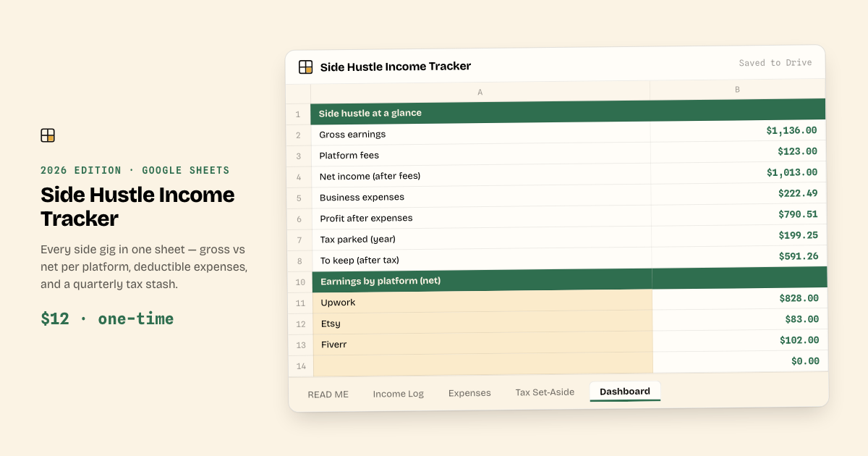This screenshot has height=456, width=868.
Task: Click the 'Saved to Drive' status text
Action: [x=775, y=63]
